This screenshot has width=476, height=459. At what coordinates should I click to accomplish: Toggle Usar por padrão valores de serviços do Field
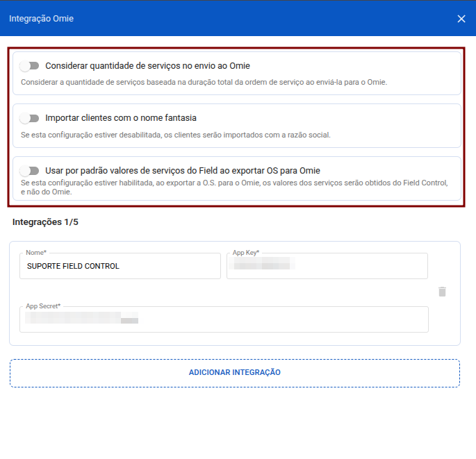click(29, 171)
